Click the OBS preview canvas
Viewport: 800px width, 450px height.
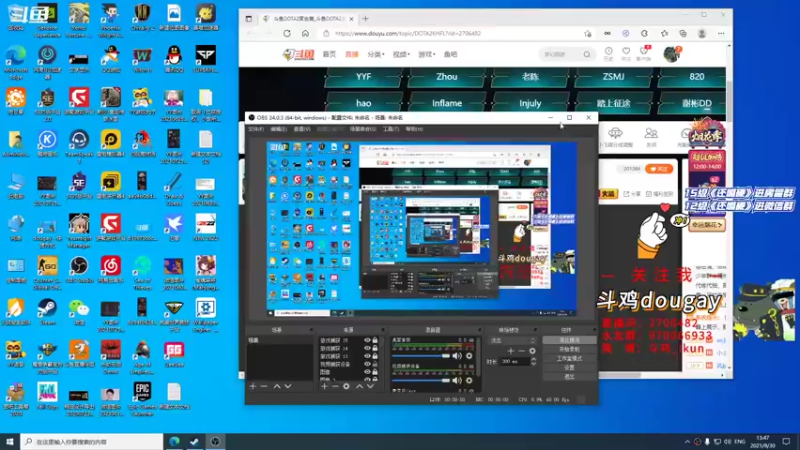tap(421, 229)
